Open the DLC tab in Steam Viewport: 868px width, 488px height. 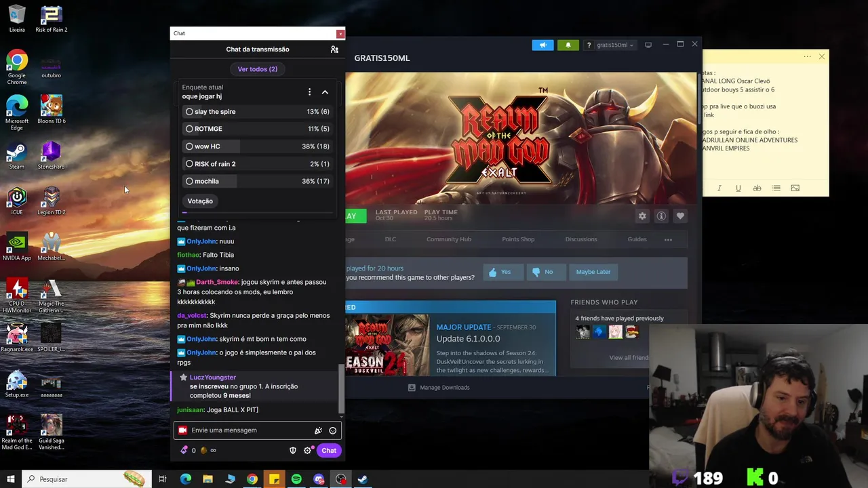pos(391,239)
